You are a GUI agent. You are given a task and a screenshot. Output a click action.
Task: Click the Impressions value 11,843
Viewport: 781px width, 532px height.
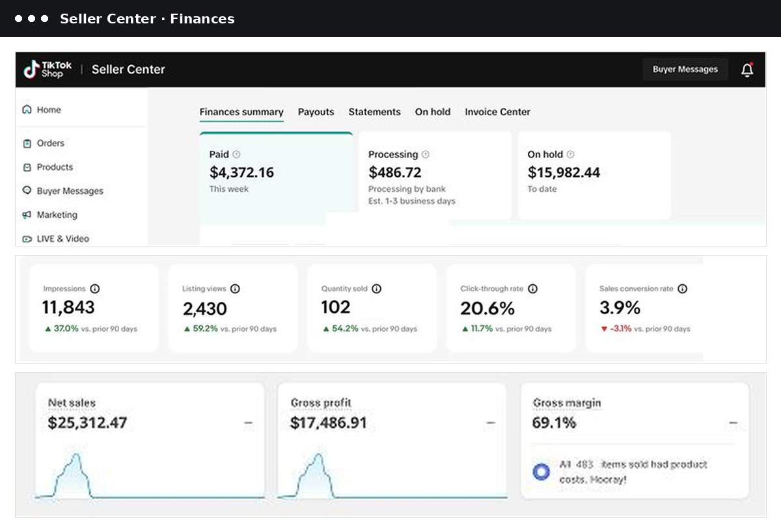coord(68,308)
